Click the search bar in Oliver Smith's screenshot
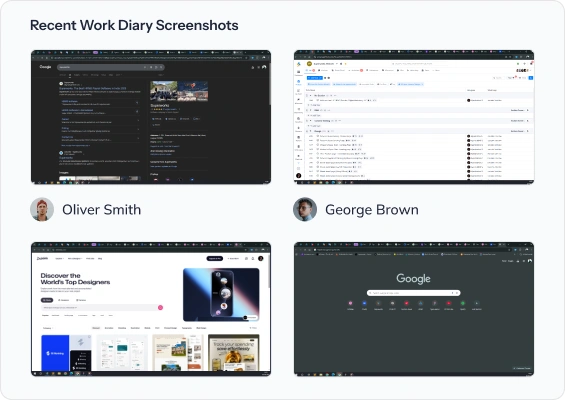The height and width of the screenshot is (400, 565). click(111, 67)
